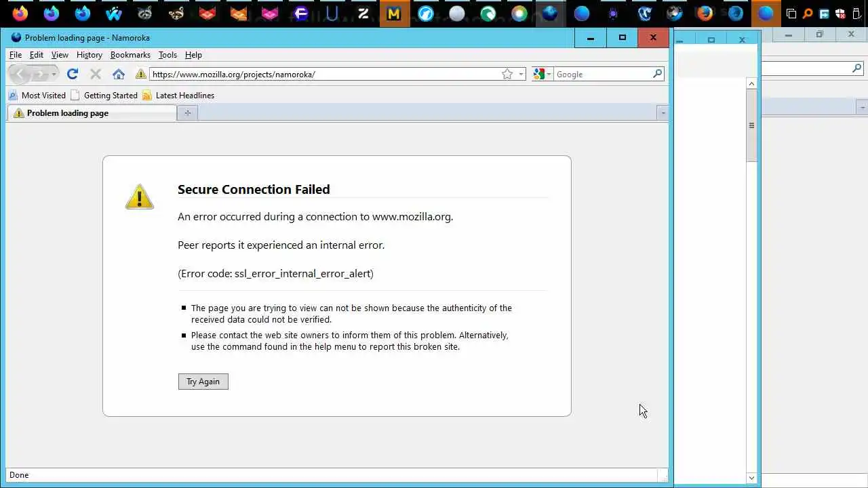
Task: Reload the current page
Action: coord(73,74)
